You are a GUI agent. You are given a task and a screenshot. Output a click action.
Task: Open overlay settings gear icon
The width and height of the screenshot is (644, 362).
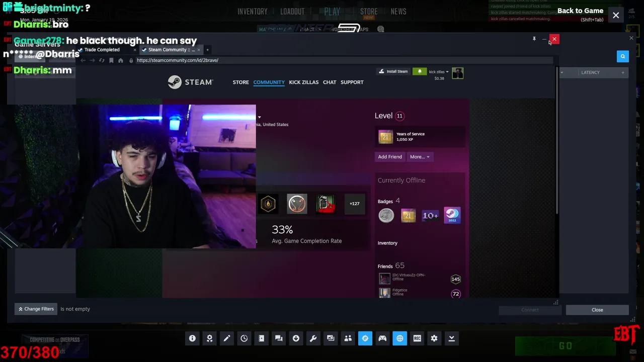pyautogui.click(x=434, y=338)
